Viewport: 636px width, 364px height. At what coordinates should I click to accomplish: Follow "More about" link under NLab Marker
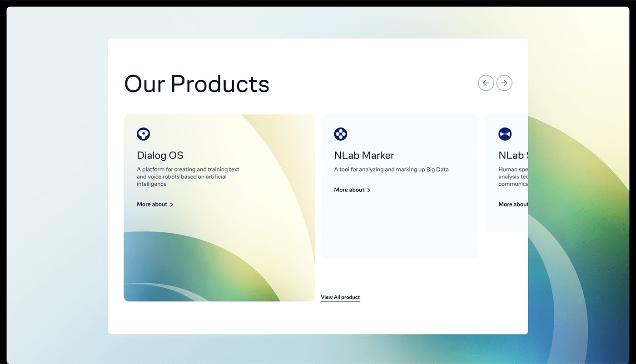349,190
